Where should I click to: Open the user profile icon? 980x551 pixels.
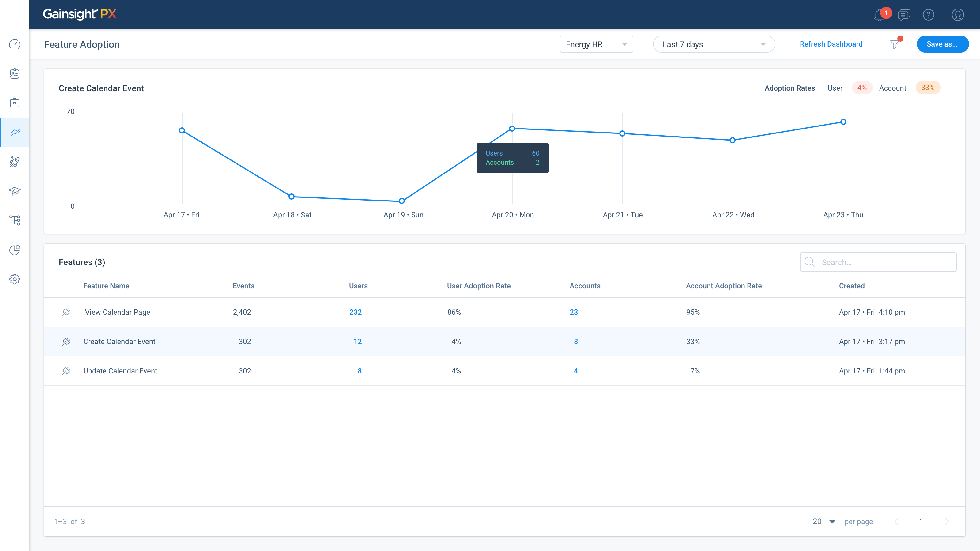click(958, 15)
